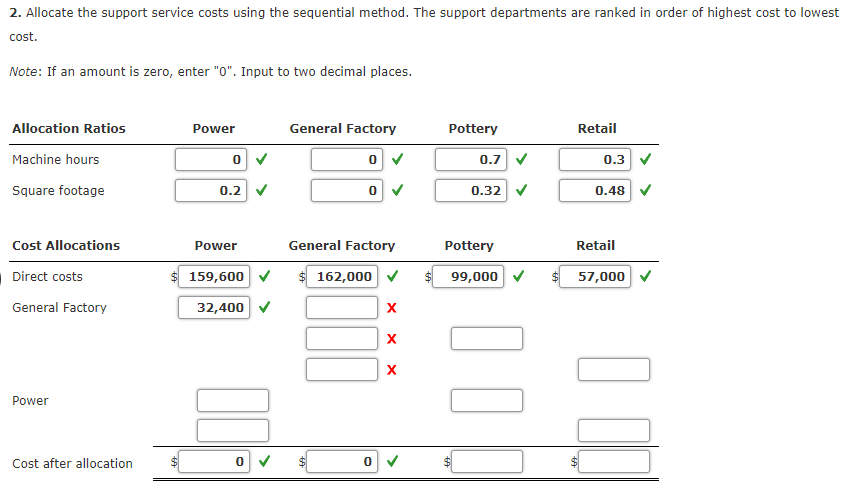Click the 'Allocation Ratios' heading
Screen dimensions: 842x492
pos(69,129)
